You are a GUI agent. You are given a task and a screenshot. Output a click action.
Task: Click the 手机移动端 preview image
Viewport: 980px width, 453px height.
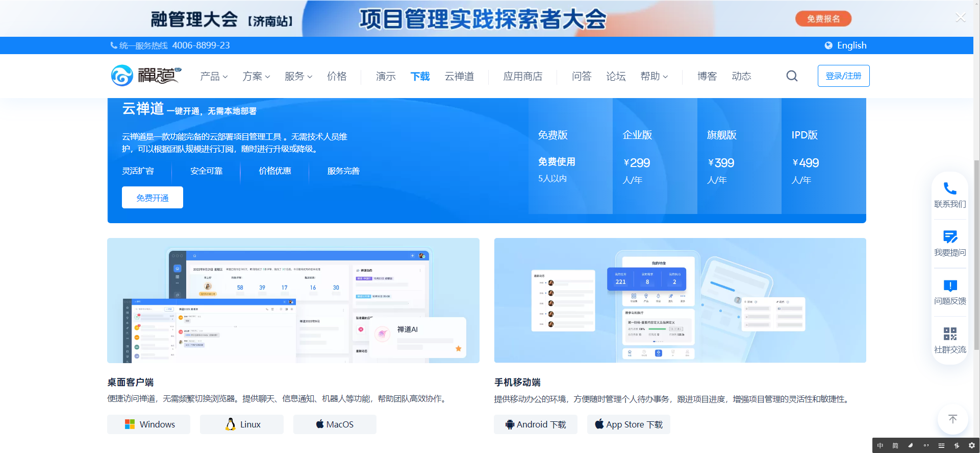(x=680, y=300)
